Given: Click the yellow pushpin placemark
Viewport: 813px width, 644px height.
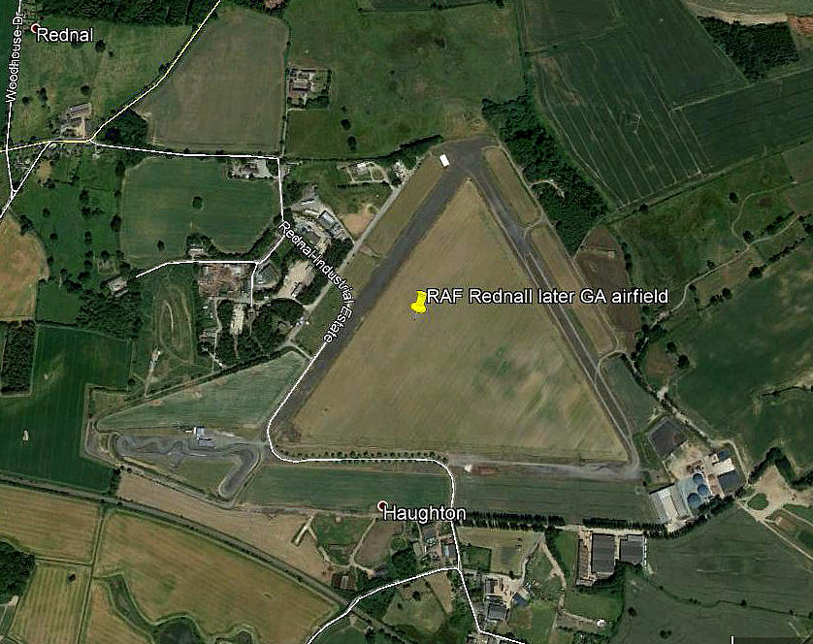Looking at the screenshot, I should [418, 302].
